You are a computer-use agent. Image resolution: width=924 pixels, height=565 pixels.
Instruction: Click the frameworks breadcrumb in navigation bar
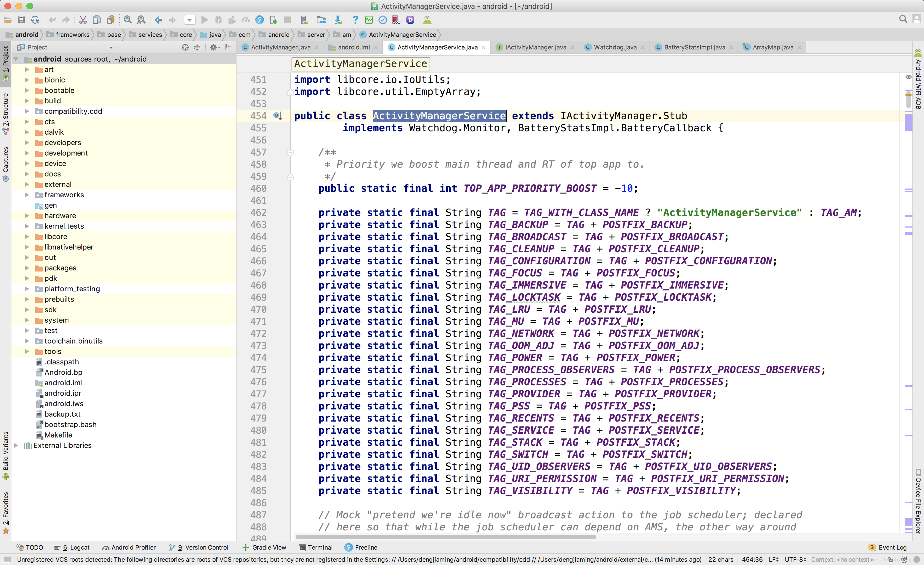pyautogui.click(x=68, y=34)
